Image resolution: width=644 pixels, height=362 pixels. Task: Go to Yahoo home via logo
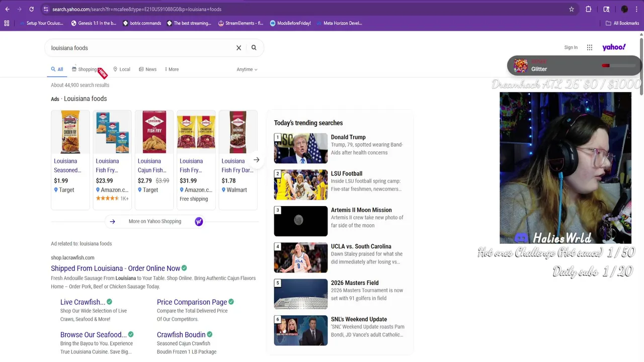click(x=614, y=47)
